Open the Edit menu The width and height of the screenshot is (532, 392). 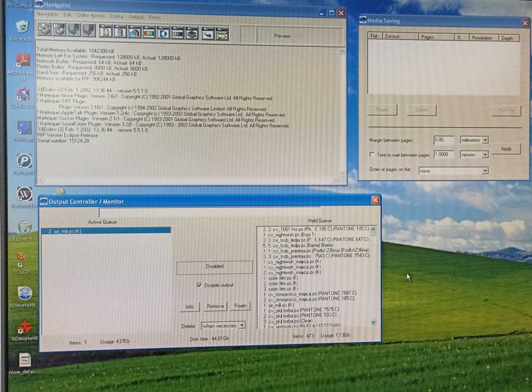(x=68, y=14)
